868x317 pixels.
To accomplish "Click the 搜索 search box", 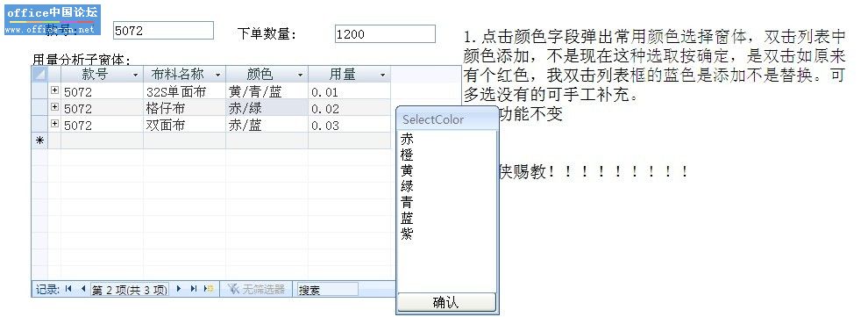I will [x=328, y=289].
